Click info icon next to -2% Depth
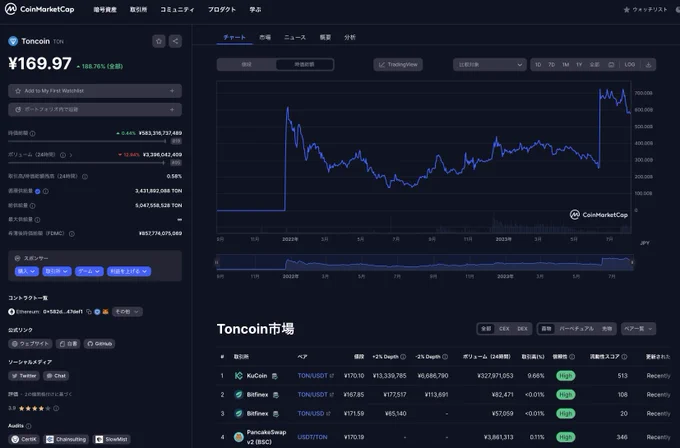This screenshot has height=448, width=680. (x=445, y=357)
